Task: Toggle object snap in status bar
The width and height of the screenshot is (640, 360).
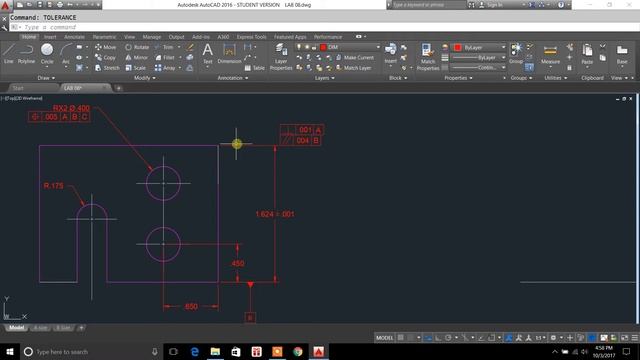Action: (x=492, y=338)
